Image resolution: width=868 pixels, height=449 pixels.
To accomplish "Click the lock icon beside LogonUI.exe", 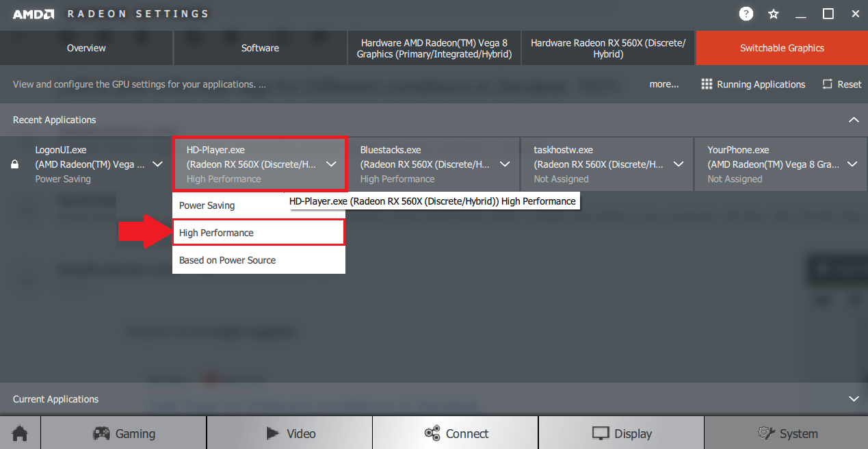I will pyautogui.click(x=15, y=165).
